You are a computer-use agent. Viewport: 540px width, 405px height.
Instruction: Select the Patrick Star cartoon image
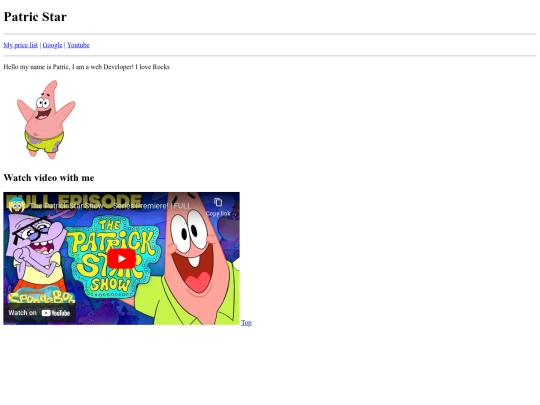(x=46, y=120)
